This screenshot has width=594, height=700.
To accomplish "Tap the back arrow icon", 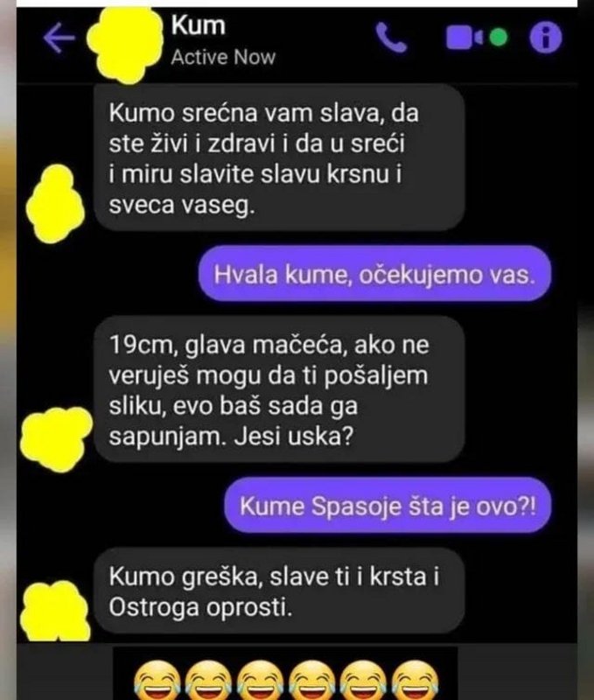I will pos(59,38).
